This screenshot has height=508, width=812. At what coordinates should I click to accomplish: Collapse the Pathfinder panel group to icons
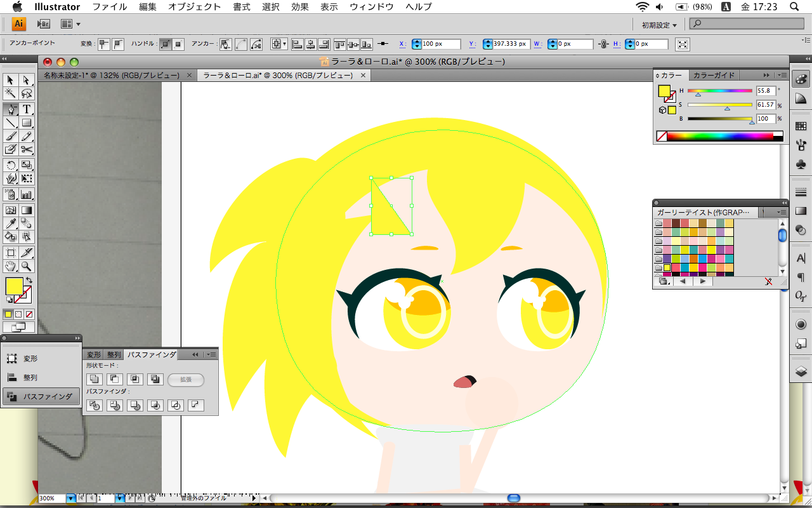pyautogui.click(x=195, y=354)
